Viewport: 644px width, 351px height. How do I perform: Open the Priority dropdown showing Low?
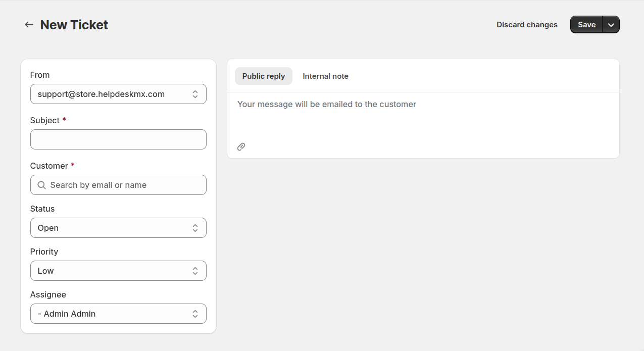[x=111, y=271]
